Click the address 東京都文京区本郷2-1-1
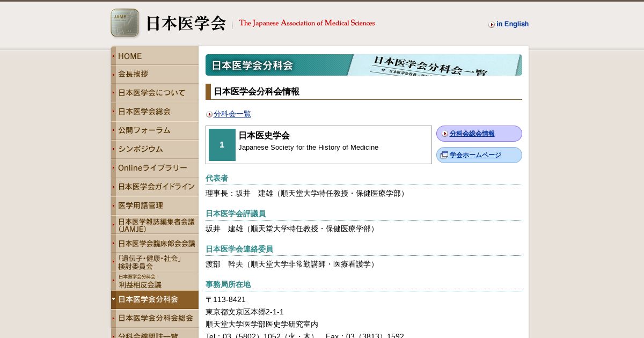This screenshot has width=644, height=338. pos(245,312)
